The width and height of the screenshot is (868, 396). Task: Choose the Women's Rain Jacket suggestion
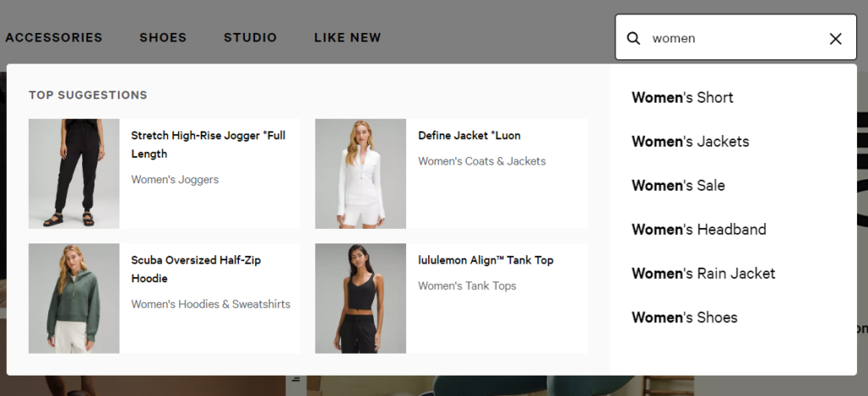pos(704,274)
